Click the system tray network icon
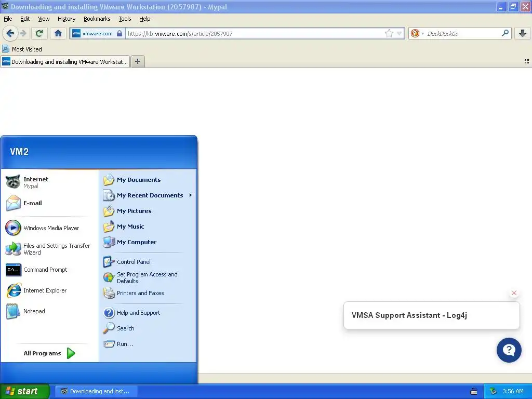The height and width of the screenshot is (399, 532). tap(494, 391)
